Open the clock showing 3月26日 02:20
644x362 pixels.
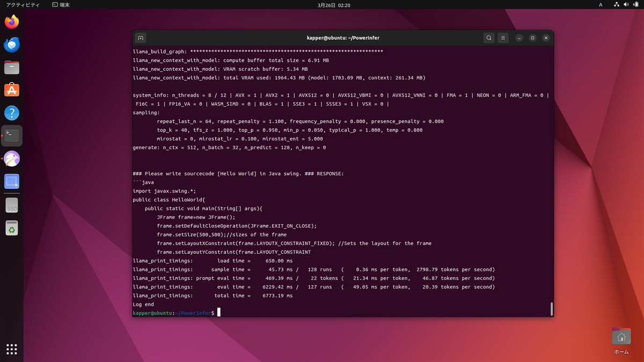(x=333, y=5)
